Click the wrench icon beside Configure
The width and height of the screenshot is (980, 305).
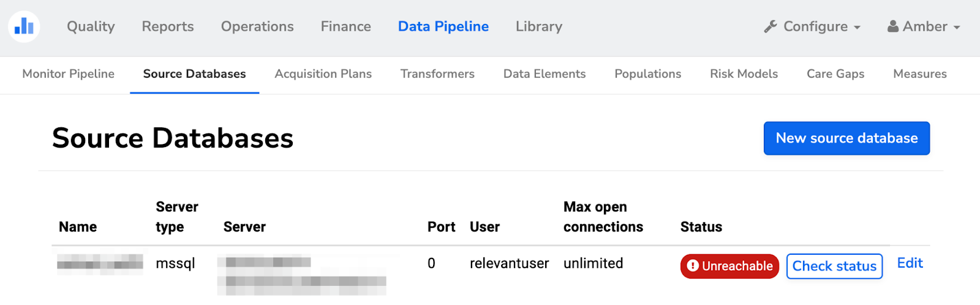771,26
